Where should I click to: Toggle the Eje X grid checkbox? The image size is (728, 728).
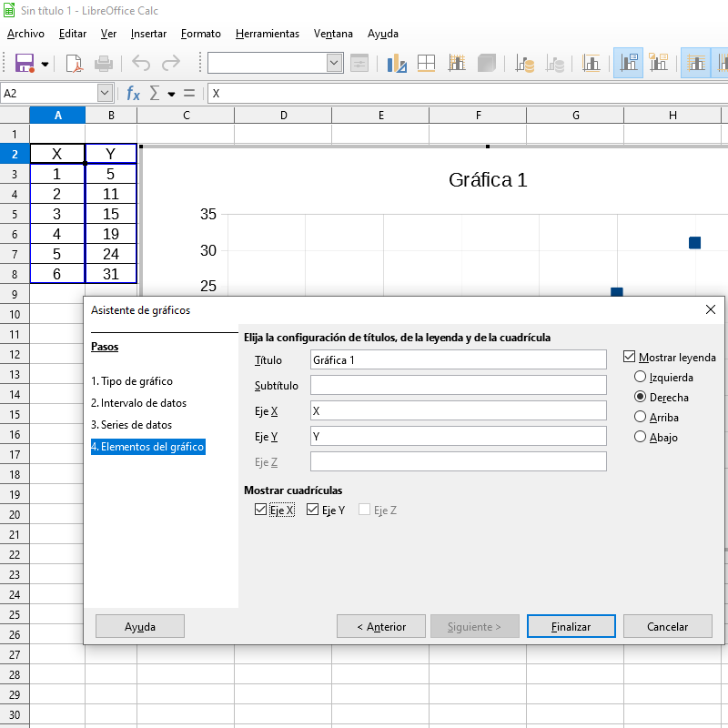tap(260, 510)
